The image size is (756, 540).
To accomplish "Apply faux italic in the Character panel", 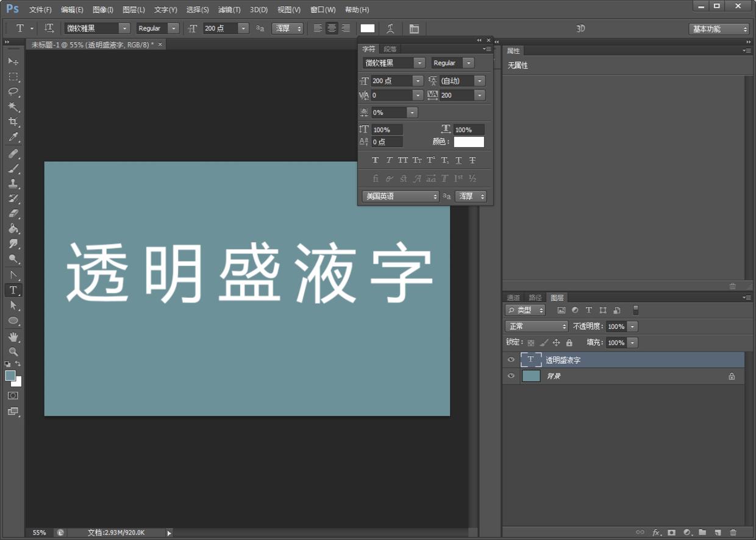I will tap(388, 160).
